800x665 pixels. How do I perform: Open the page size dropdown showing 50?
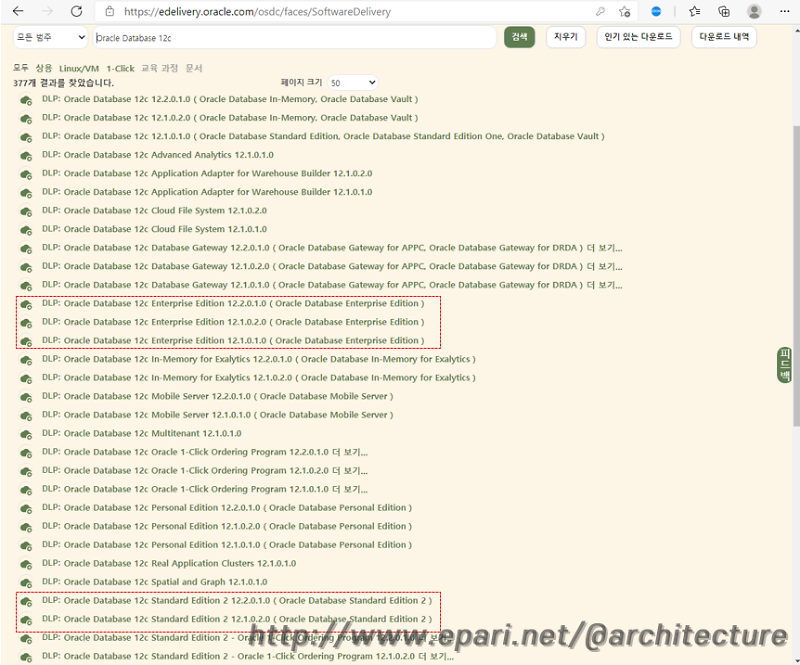point(353,83)
